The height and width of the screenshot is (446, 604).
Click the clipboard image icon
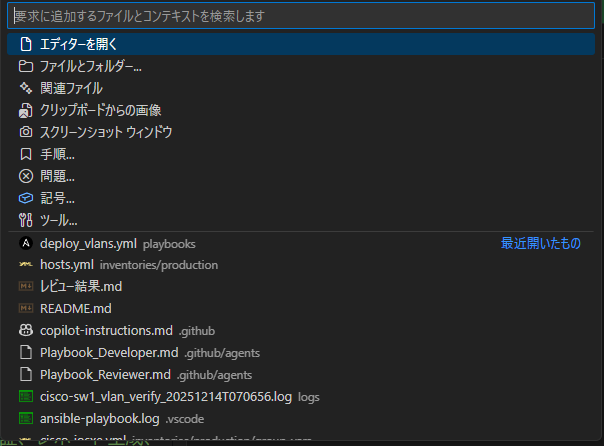(x=26, y=111)
